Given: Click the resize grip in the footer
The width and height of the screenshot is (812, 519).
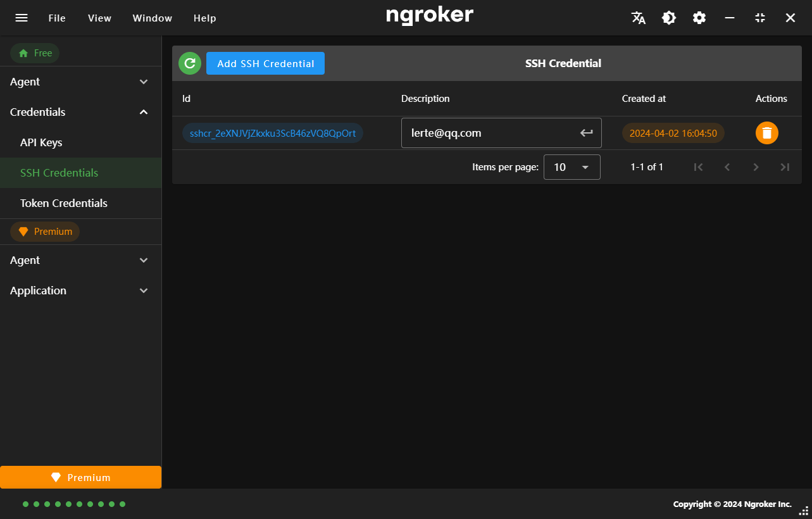Looking at the screenshot, I should click(804, 511).
